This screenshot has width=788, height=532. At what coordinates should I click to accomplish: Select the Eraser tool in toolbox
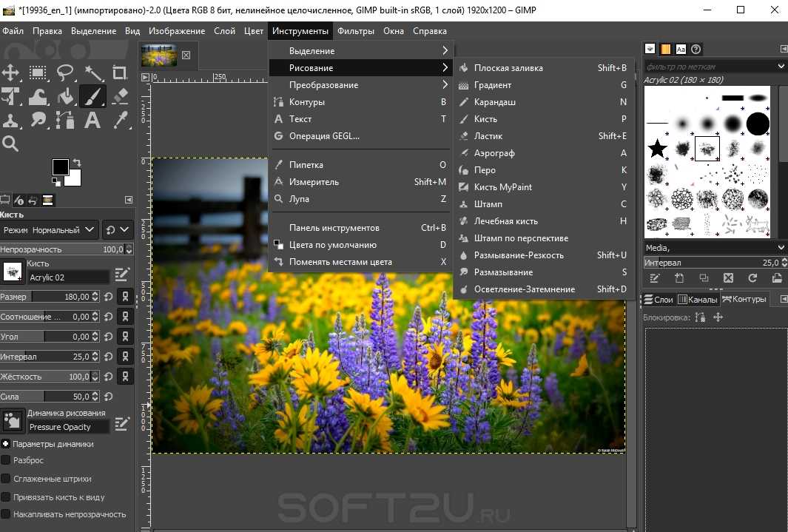click(x=120, y=96)
